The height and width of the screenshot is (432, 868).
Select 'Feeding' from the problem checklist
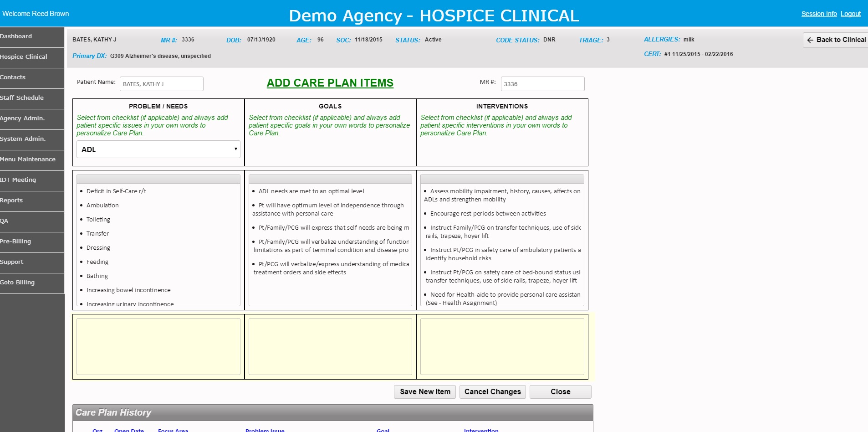[97, 262]
